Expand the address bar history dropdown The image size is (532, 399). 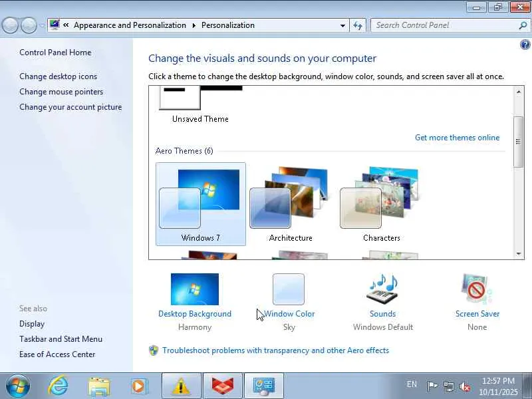click(x=342, y=25)
